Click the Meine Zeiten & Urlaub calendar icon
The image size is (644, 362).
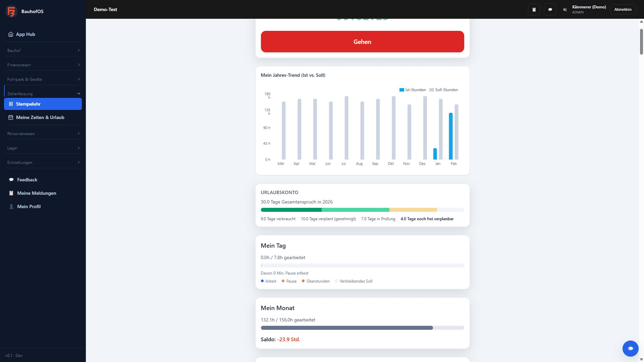11,118
